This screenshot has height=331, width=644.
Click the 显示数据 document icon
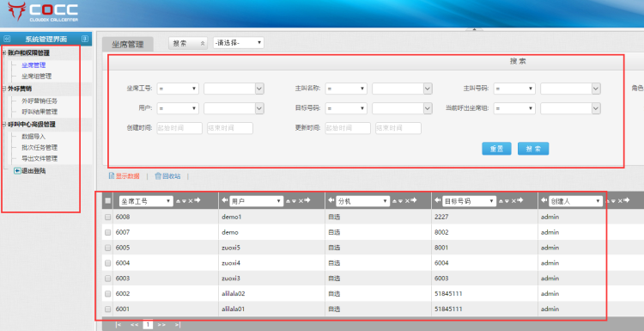(112, 176)
